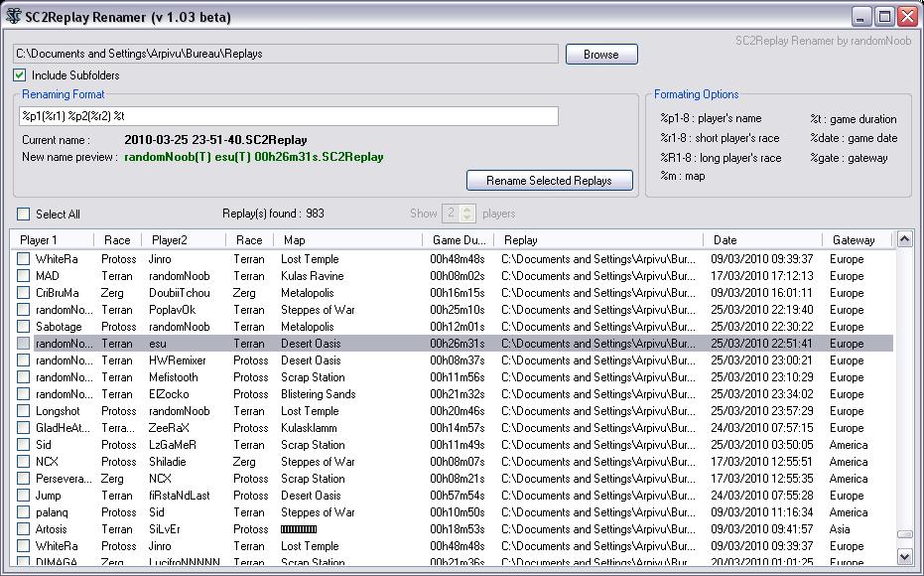Tick the checkbox for Artosis replay row
The width and height of the screenshot is (924, 576).
click(x=23, y=529)
